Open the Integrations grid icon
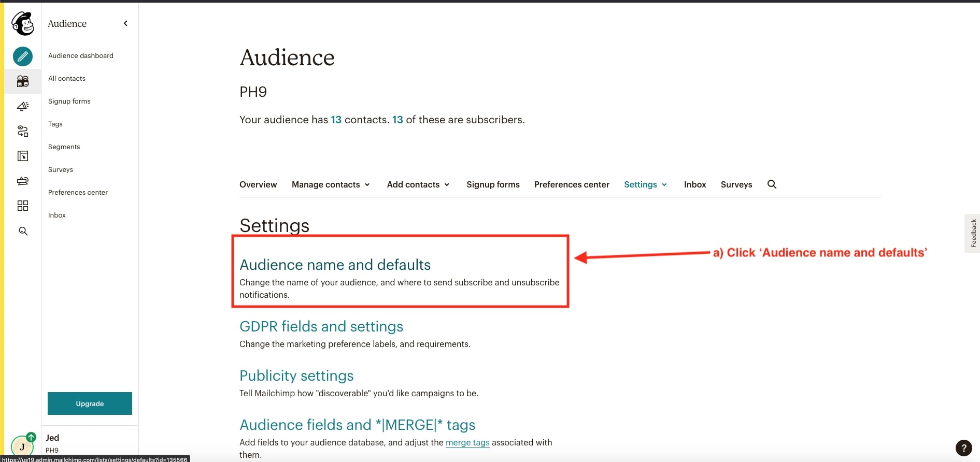This screenshot has width=980, height=462. click(x=23, y=206)
